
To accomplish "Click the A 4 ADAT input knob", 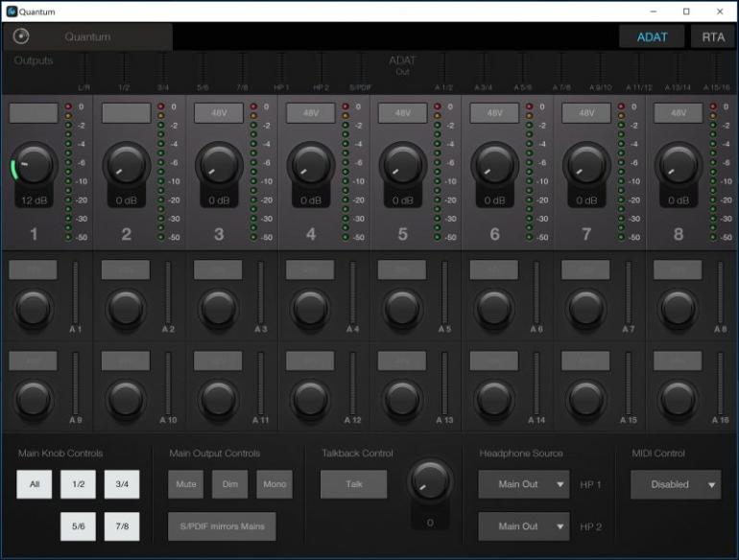I will tap(311, 309).
